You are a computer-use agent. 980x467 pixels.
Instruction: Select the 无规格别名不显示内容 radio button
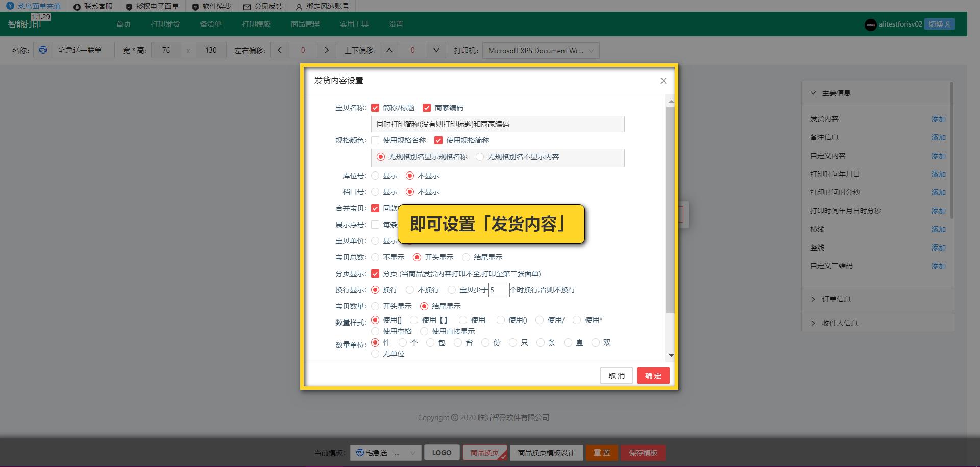coord(480,157)
